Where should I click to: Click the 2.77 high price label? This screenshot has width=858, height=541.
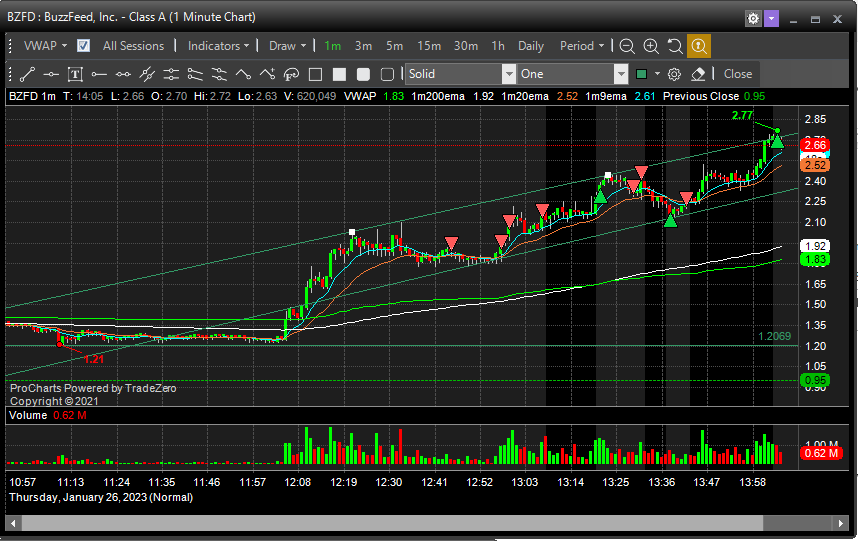[743, 115]
